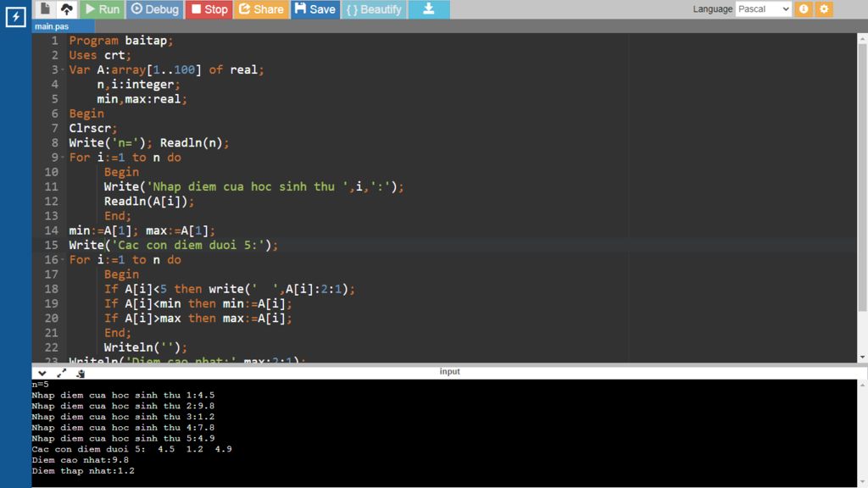Open editor settings via the gear icon
Viewport: 868px width, 488px height.
pos(824,8)
